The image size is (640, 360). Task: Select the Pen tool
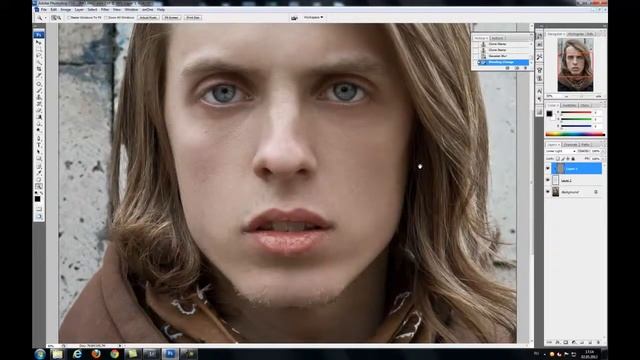click(39, 139)
